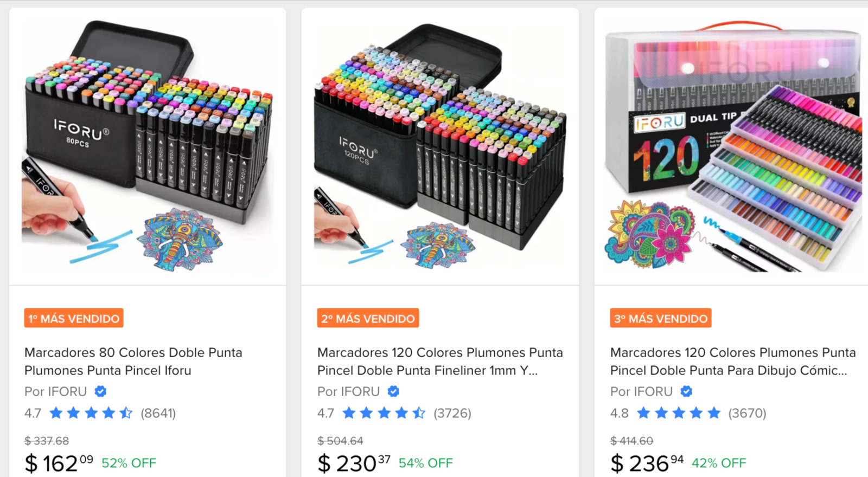Click star rating of 80 Colores marker set
The width and height of the screenshot is (868, 477).
(91, 414)
